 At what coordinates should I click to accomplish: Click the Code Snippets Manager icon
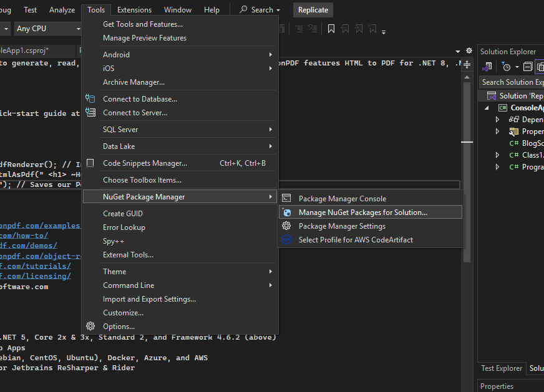(90, 163)
